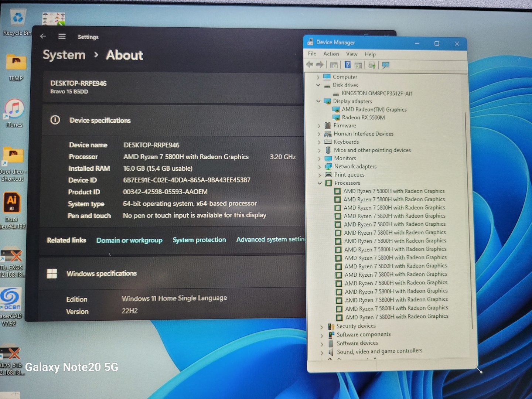Open the Action menu in Device Manager

tap(331, 54)
